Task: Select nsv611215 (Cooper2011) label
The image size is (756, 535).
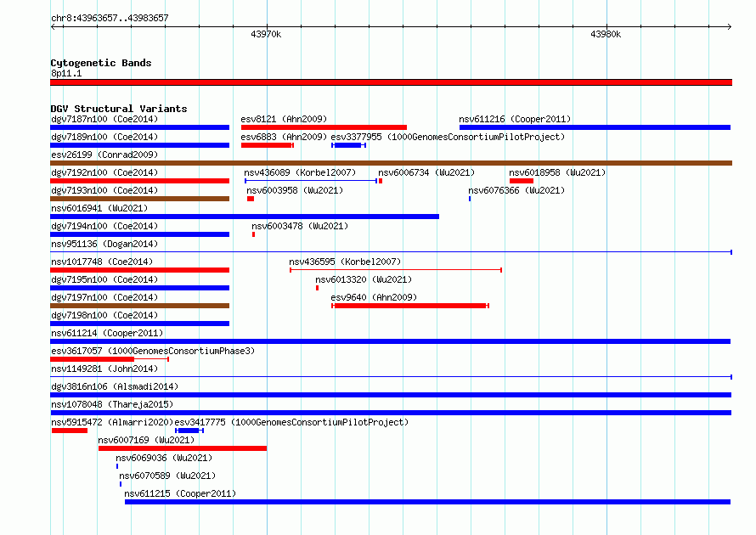Action: pos(180,493)
